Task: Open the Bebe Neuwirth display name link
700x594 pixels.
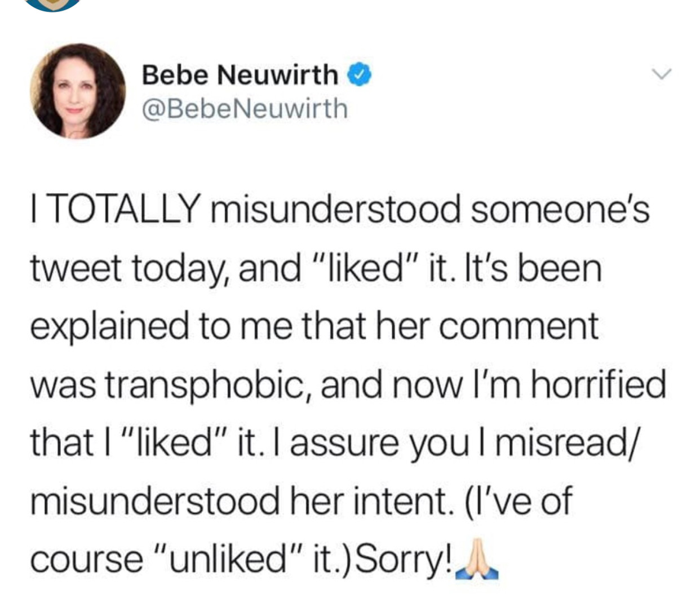Action: coord(240,74)
